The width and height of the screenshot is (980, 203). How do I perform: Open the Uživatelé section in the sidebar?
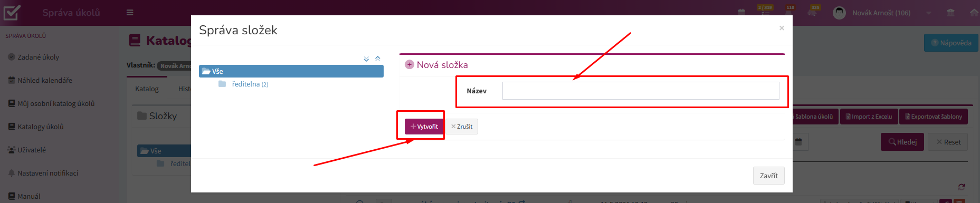coord(32,150)
